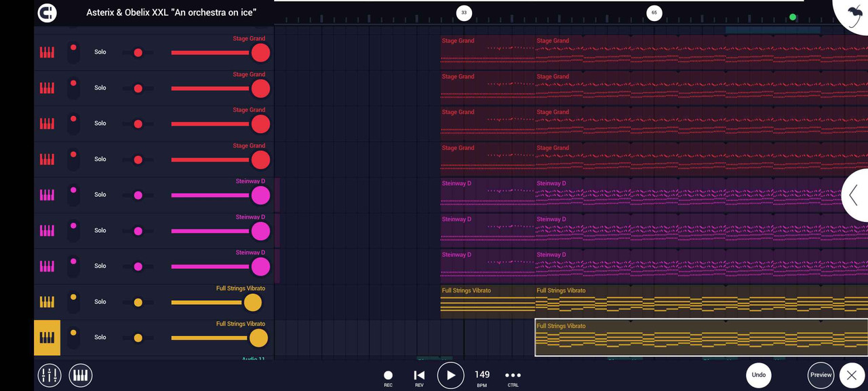Expand the side panel chevron arrow

point(854,195)
